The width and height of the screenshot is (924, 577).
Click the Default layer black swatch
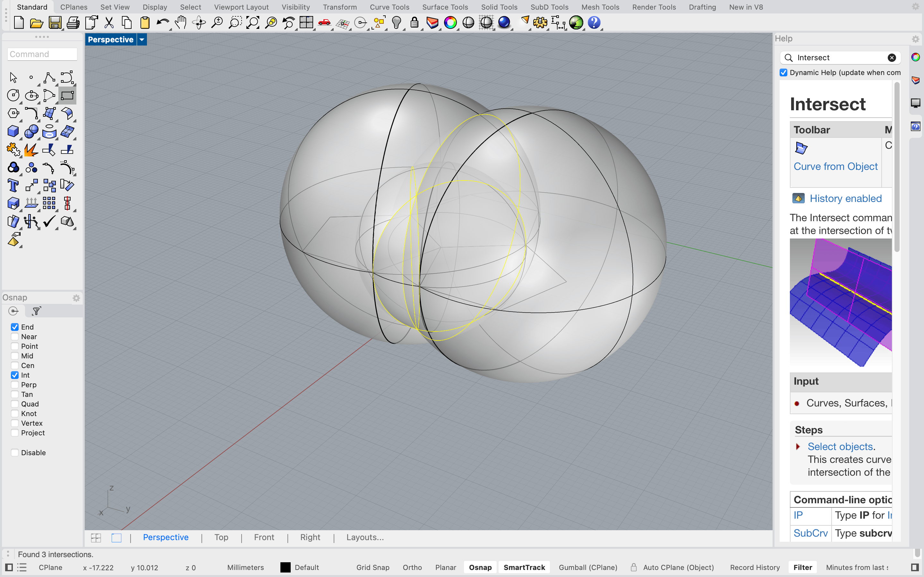[x=285, y=567]
